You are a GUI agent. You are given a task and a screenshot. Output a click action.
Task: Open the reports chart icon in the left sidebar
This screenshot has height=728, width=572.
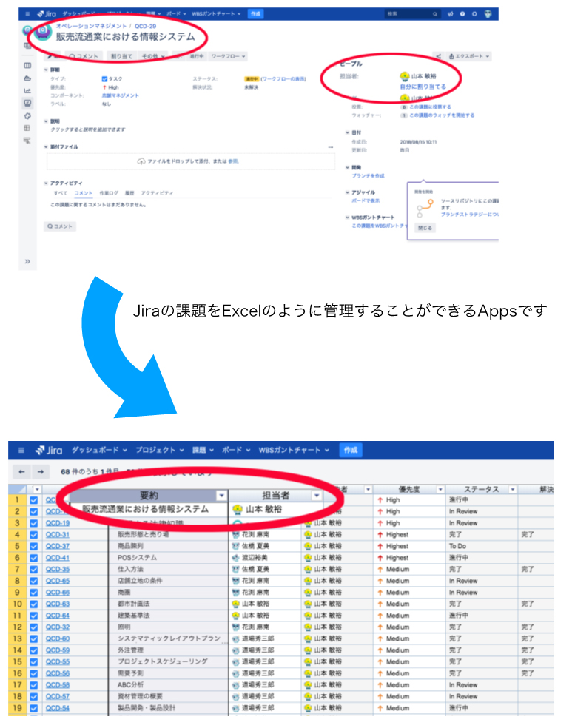27,90
